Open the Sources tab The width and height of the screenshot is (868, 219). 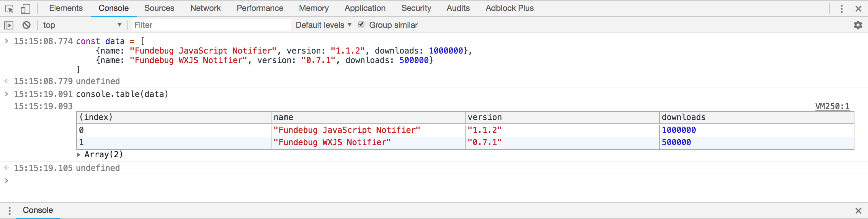tap(159, 8)
